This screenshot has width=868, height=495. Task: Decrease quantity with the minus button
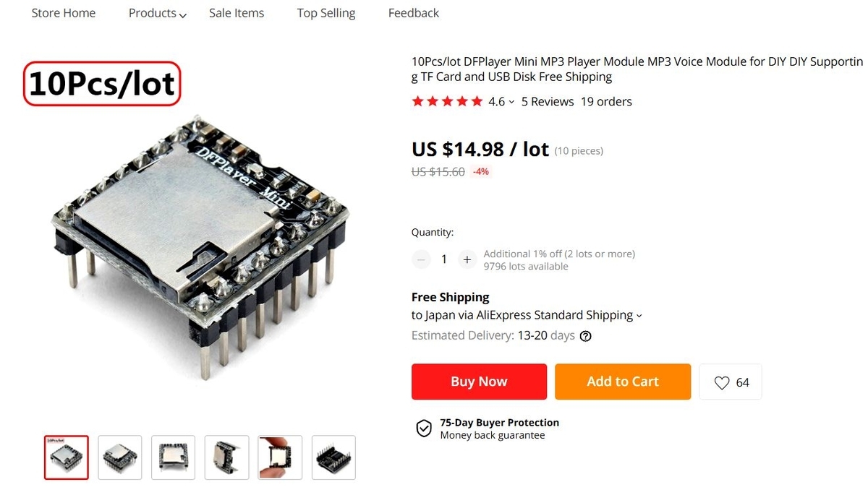point(421,259)
